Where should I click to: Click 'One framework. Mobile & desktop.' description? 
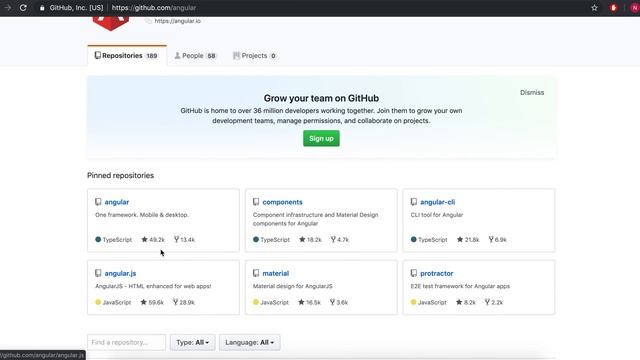click(142, 215)
